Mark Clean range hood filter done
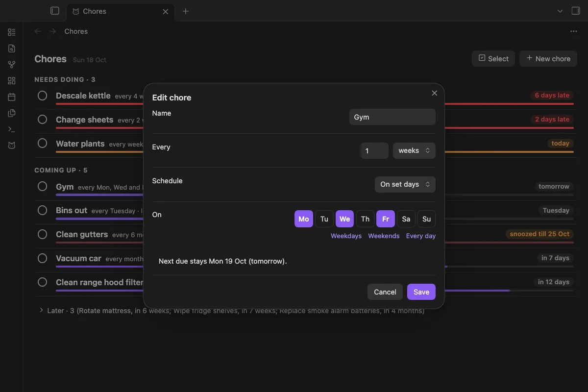This screenshot has height=392, width=588. pyautogui.click(x=43, y=282)
